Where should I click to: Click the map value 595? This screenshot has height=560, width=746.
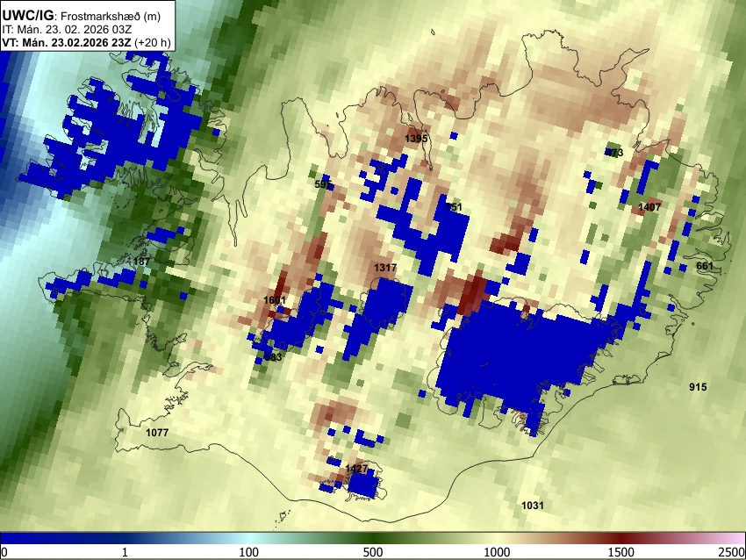pyautogui.click(x=324, y=184)
